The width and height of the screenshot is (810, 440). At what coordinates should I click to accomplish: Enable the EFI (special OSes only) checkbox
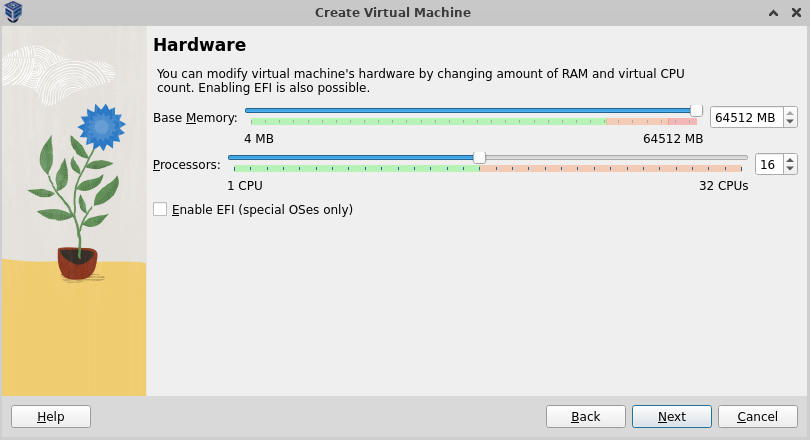pos(160,209)
